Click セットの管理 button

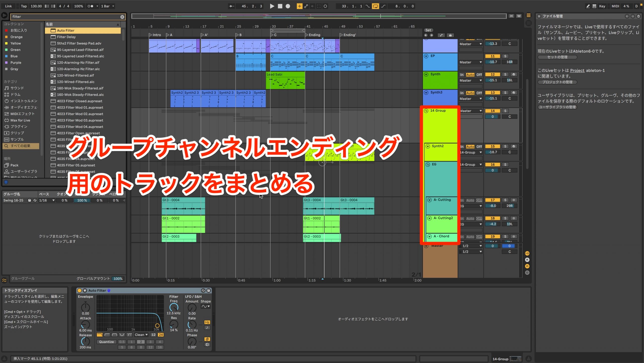[557, 57]
